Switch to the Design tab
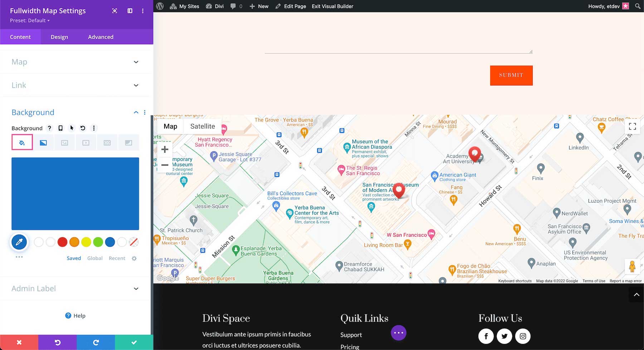 (59, 36)
